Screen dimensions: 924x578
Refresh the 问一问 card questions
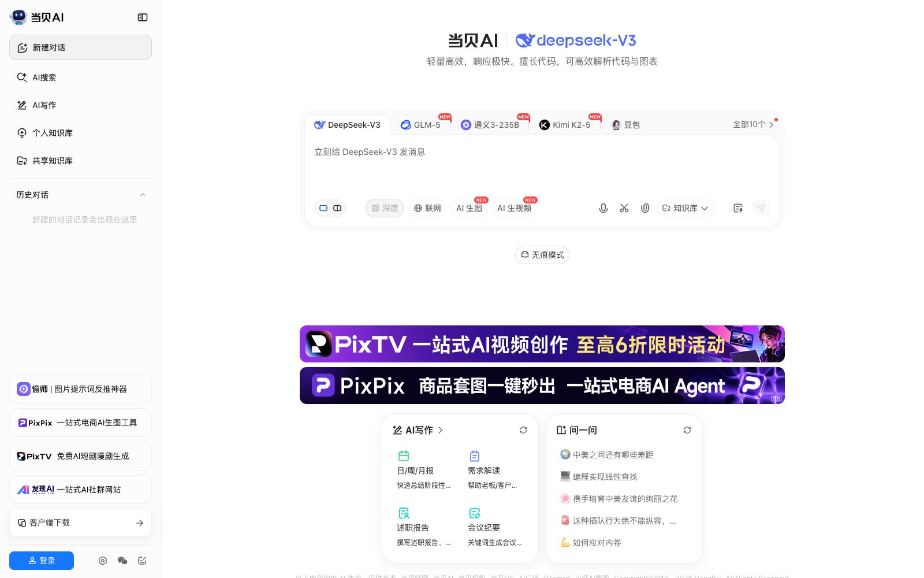687,430
